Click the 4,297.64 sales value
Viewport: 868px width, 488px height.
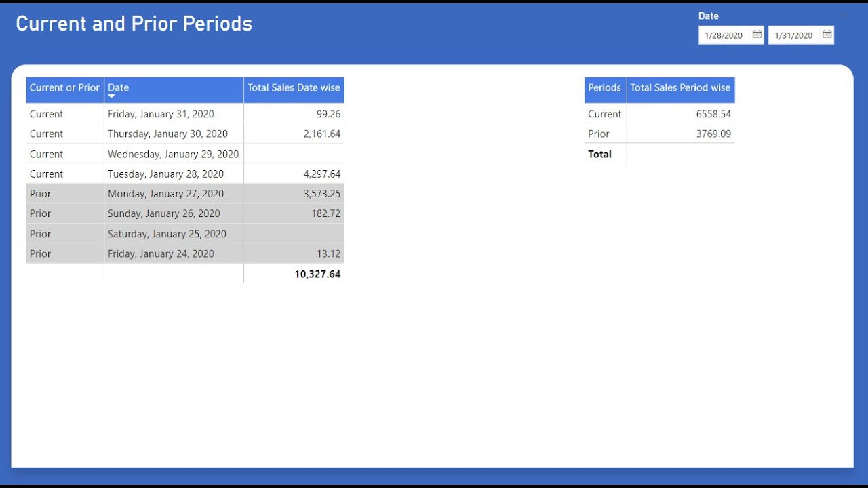(322, 174)
